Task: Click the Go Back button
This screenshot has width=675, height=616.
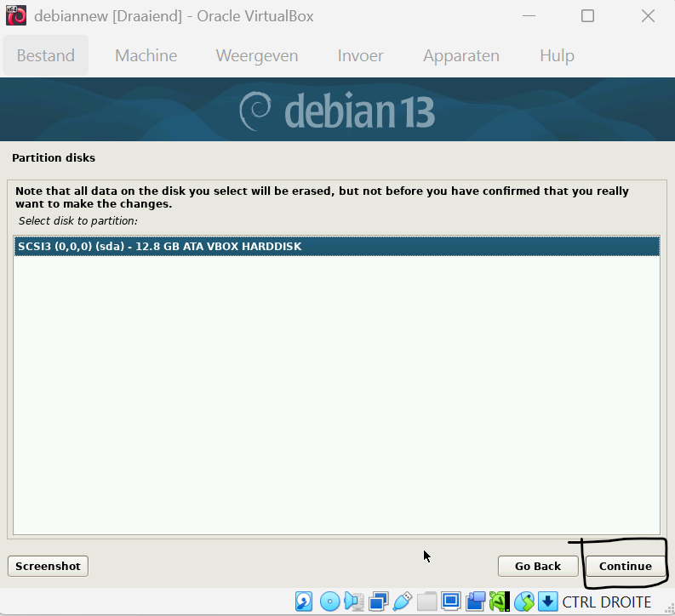Action: click(538, 566)
